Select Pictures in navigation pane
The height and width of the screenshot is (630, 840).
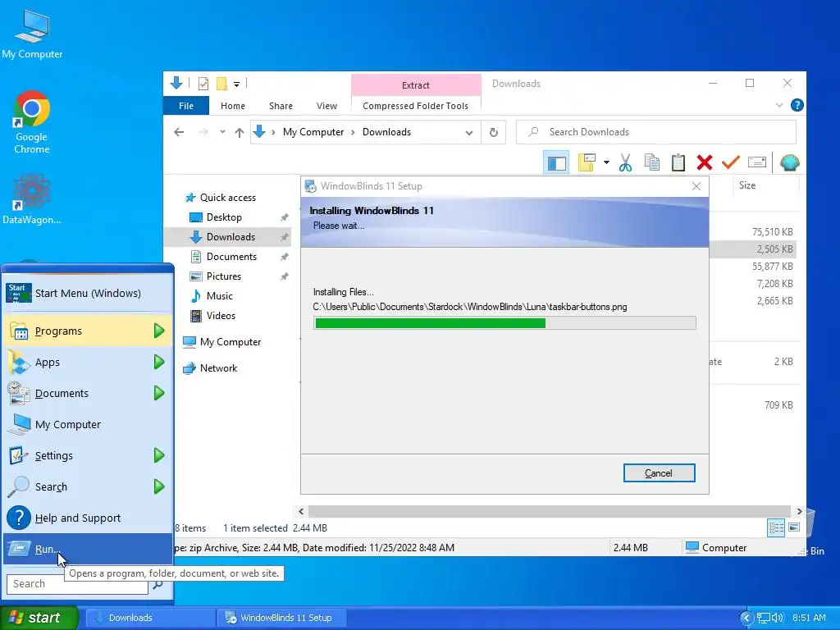[x=223, y=276]
